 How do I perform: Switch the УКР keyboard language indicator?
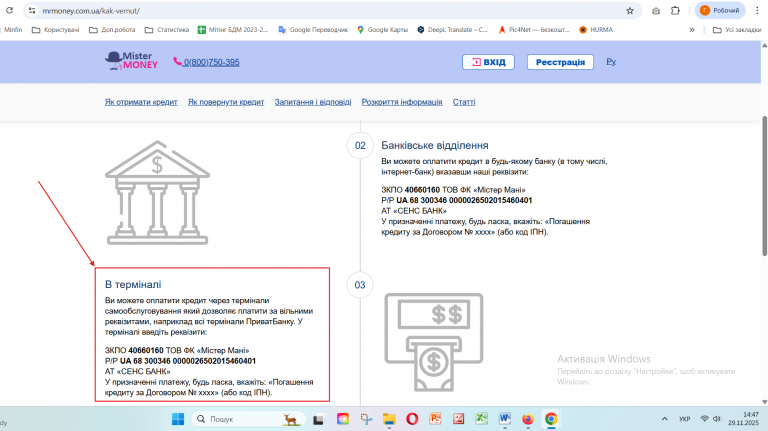684,419
